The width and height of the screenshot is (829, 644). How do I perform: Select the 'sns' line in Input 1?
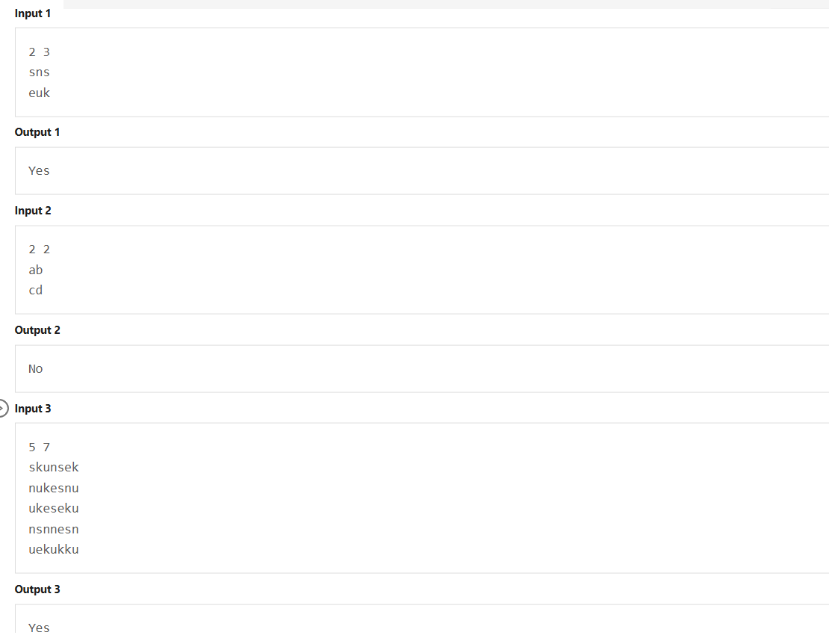click(39, 72)
